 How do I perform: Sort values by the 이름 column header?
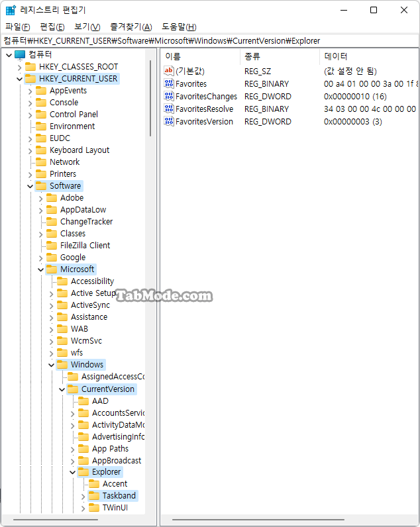coord(201,56)
